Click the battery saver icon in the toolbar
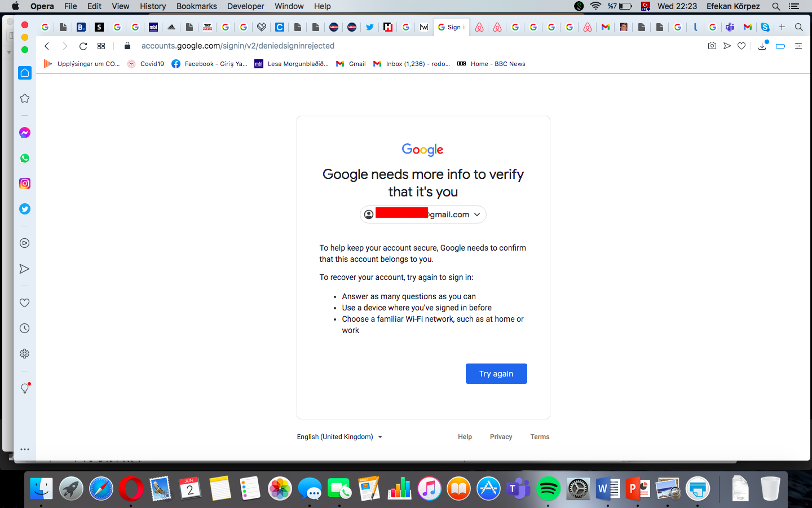Viewport: 812px width, 508px height. click(780, 46)
